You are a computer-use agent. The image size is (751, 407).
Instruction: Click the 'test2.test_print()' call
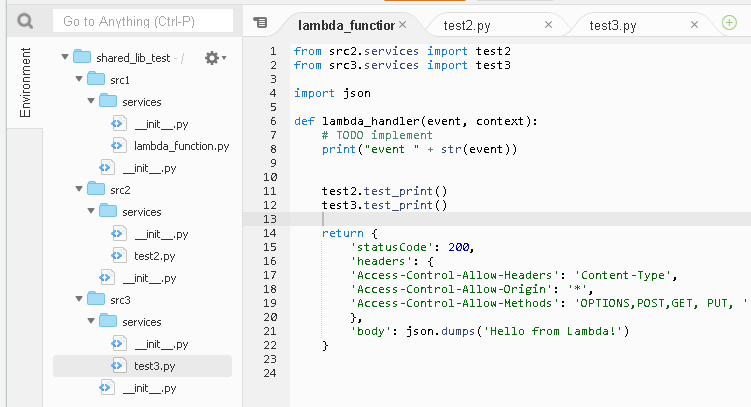[385, 191]
